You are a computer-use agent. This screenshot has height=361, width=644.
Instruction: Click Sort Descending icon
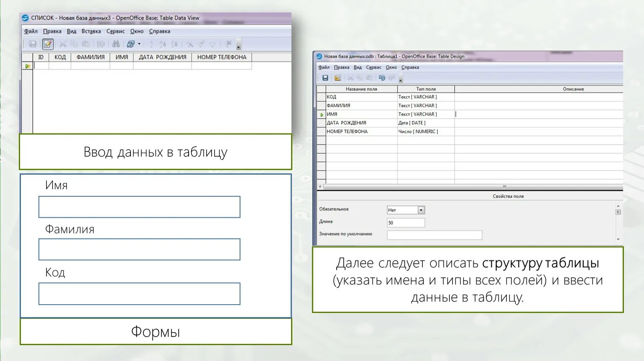(174, 44)
